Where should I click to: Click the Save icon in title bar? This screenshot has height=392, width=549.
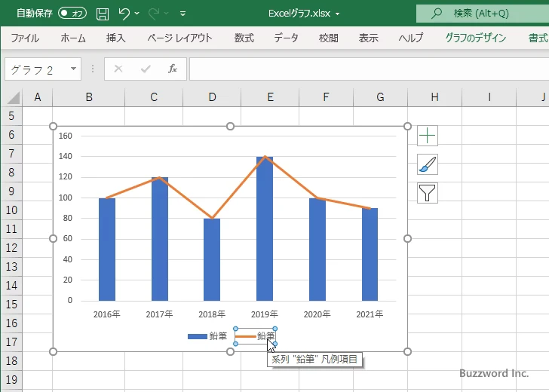coord(103,14)
